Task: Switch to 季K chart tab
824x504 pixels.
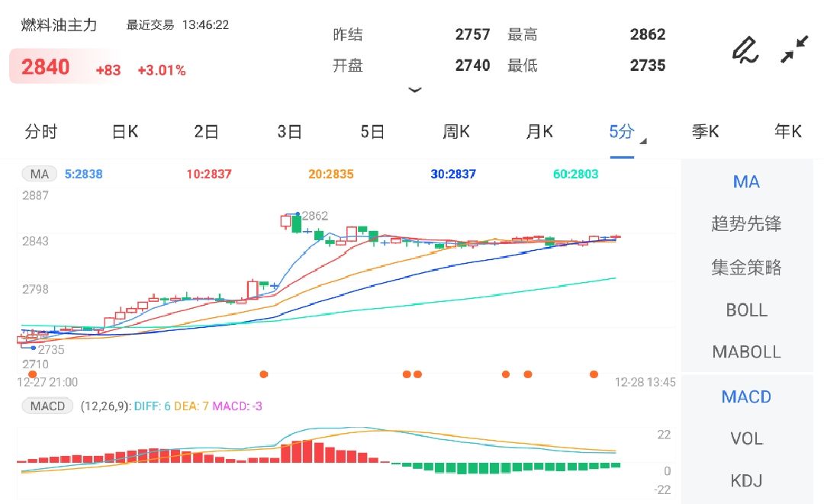Action: (x=705, y=131)
